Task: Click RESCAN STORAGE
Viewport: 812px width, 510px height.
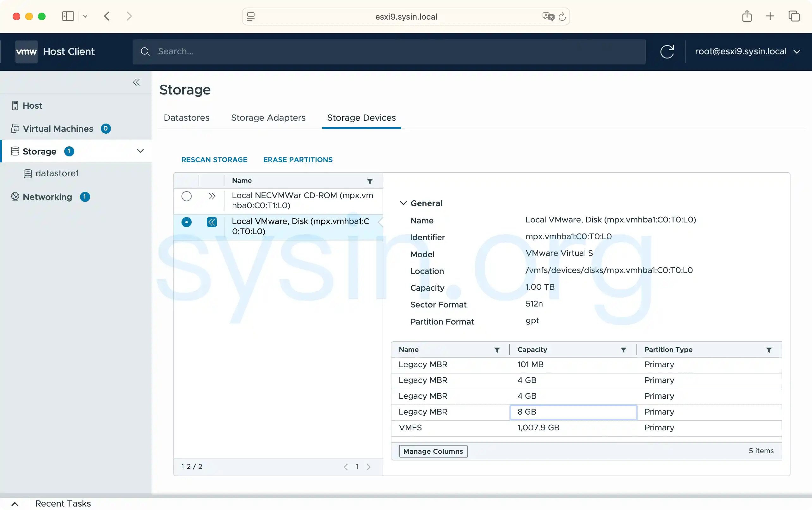Action: tap(214, 160)
